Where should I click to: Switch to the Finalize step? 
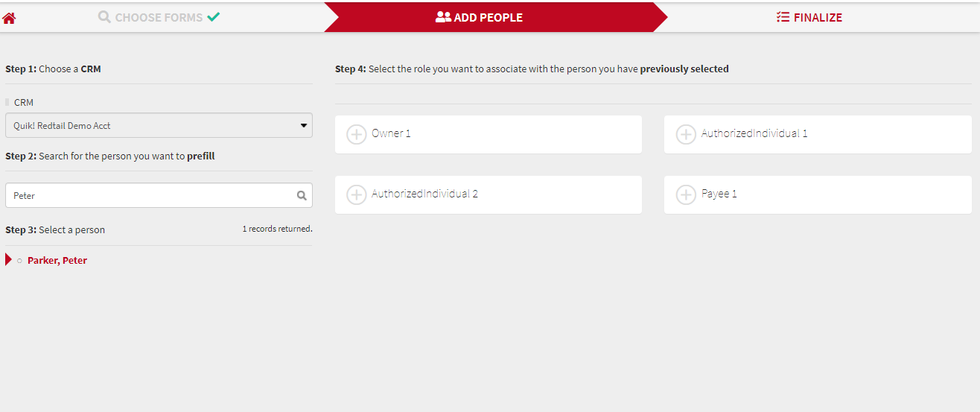[x=809, y=17]
